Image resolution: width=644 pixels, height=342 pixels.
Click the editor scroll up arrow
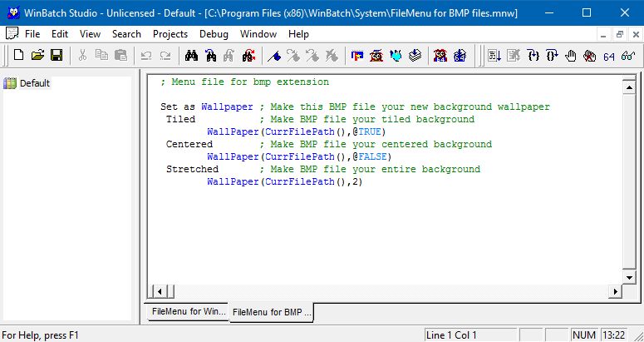629,87
